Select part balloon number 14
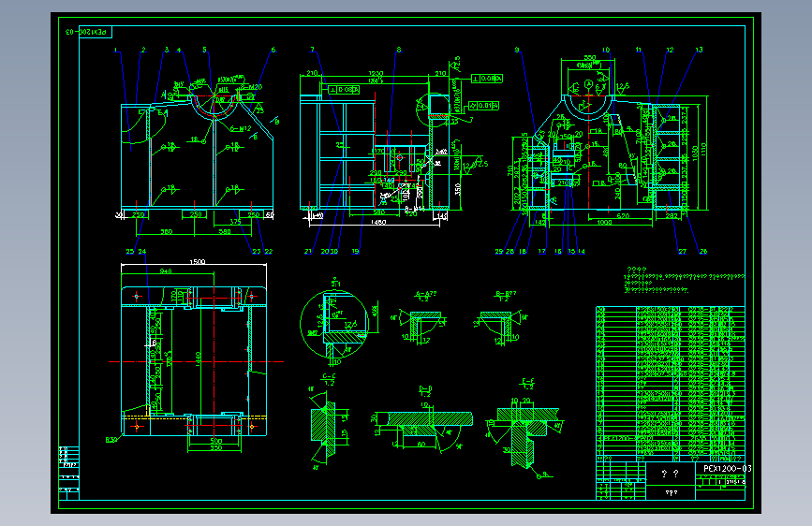Viewport: 812px width, 526px height. pyautogui.click(x=581, y=252)
